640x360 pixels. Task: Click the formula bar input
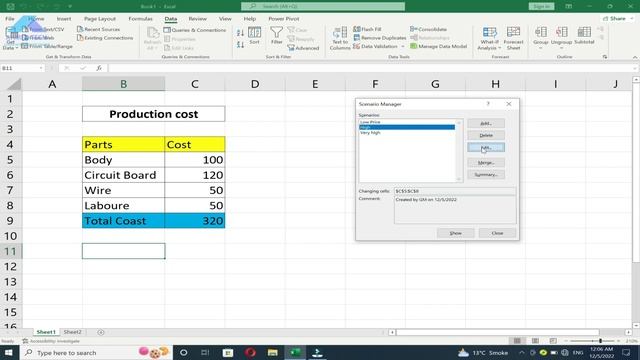(371, 68)
